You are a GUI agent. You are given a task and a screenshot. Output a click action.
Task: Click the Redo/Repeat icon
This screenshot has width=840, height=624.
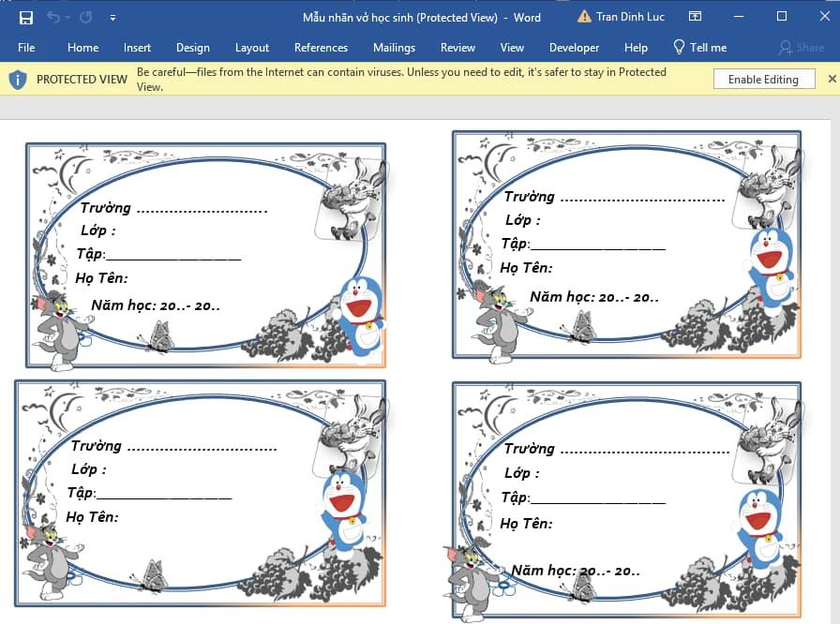(85, 18)
